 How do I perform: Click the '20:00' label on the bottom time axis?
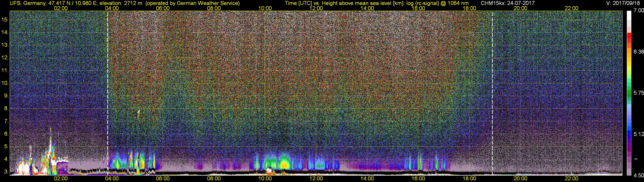pyautogui.click(x=521, y=179)
